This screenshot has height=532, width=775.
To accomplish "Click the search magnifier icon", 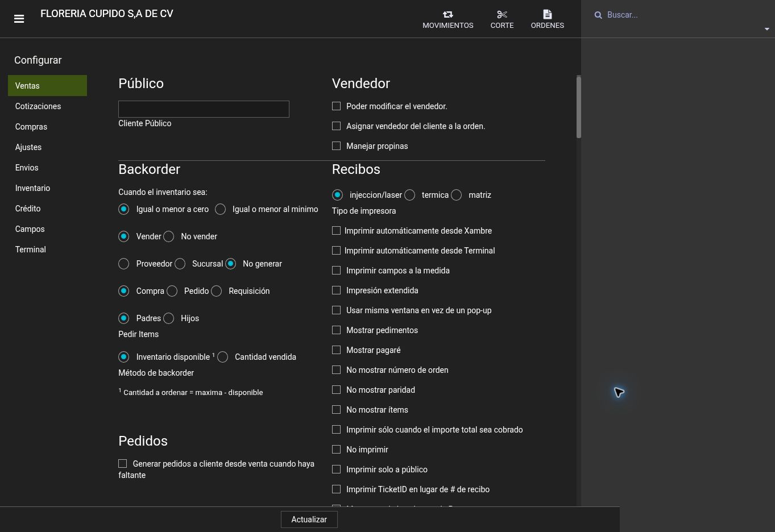I will [598, 15].
